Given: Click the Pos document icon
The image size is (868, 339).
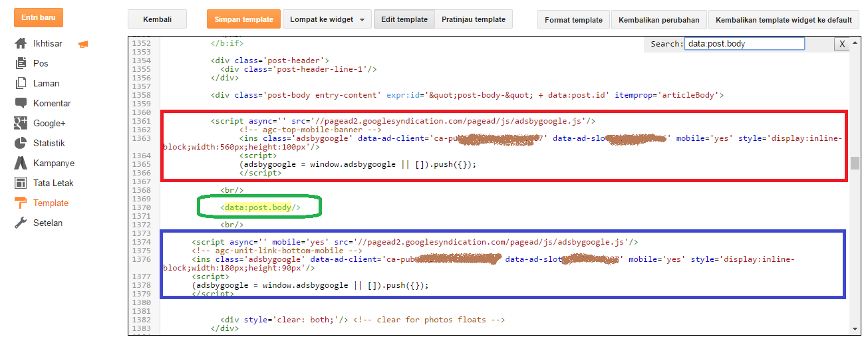Looking at the screenshot, I should pos(21,64).
